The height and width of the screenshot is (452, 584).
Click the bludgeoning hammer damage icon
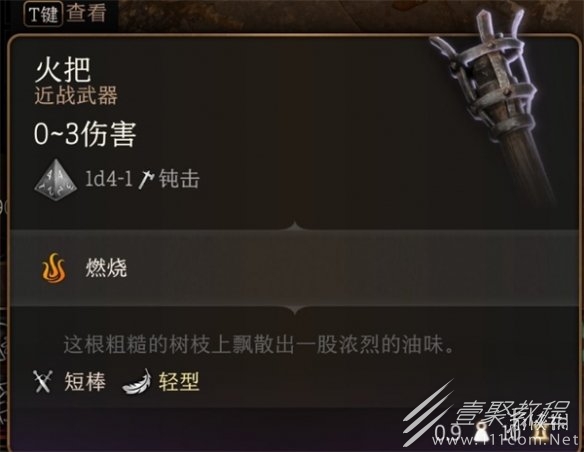(146, 179)
